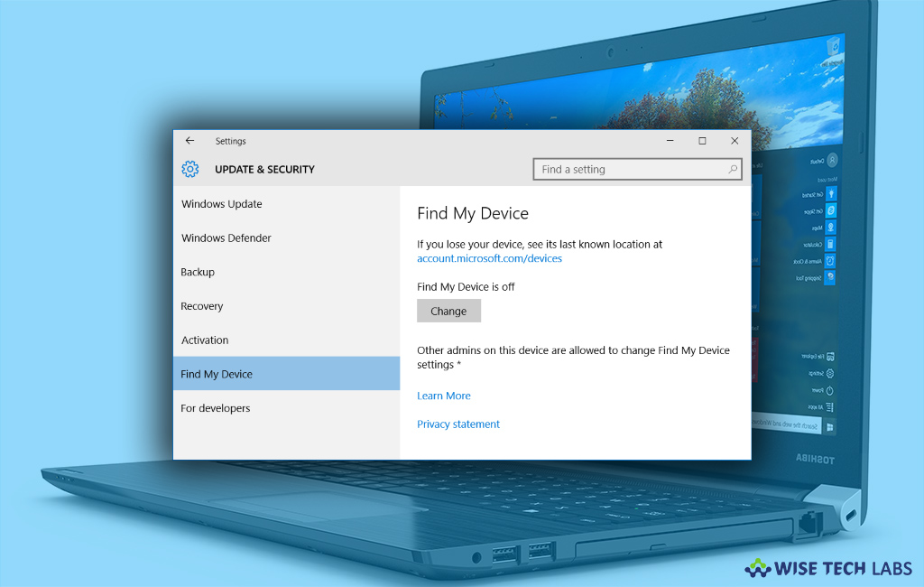Click the UPDATE & SECURITY header title
Viewport: 924px width, 587px height.
(264, 169)
